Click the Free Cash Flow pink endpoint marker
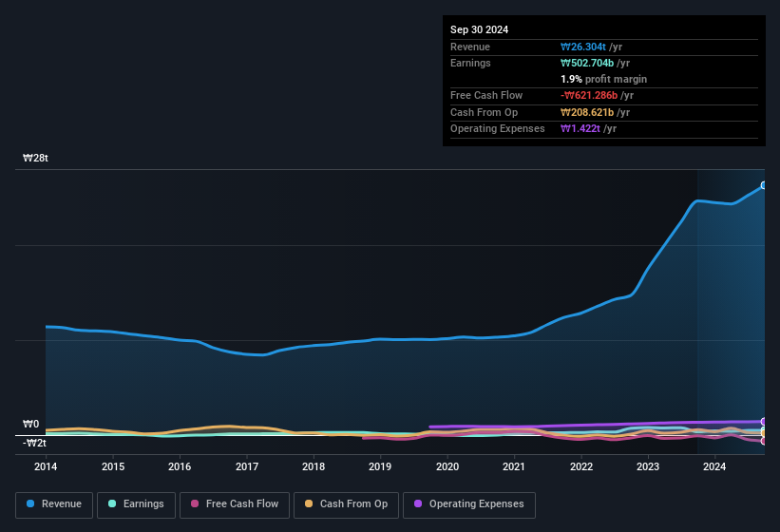Image resolution: width=780 pixels, height=532 pixels. (x=764, y=441)
